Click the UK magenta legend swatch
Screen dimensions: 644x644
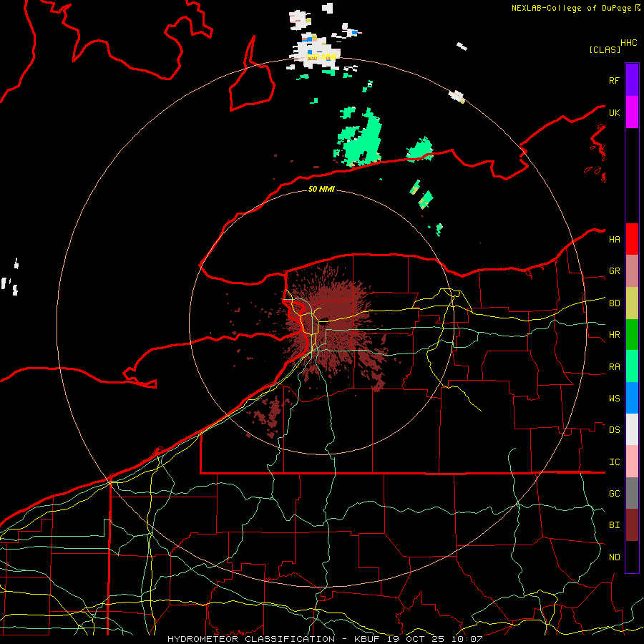pos(632,112)
